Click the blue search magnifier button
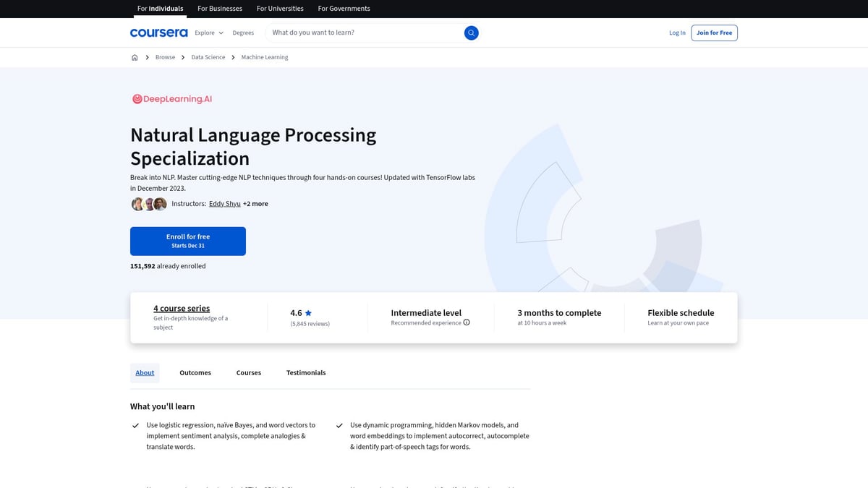The width and height of the screenshot is (868, 488). (x=471, y=33)
